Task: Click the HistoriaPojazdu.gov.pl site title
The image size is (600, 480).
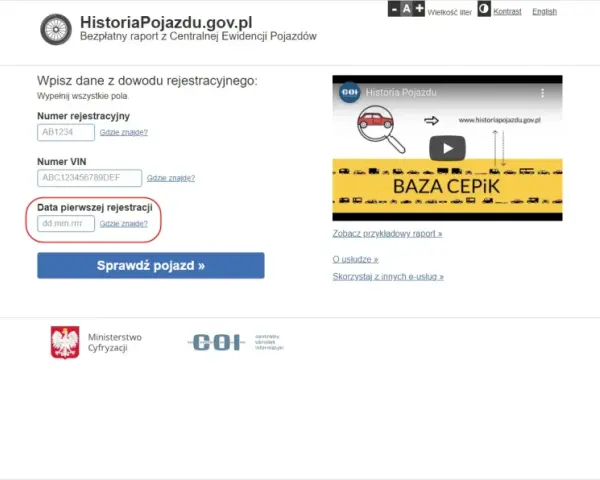Action: point(166,23)
